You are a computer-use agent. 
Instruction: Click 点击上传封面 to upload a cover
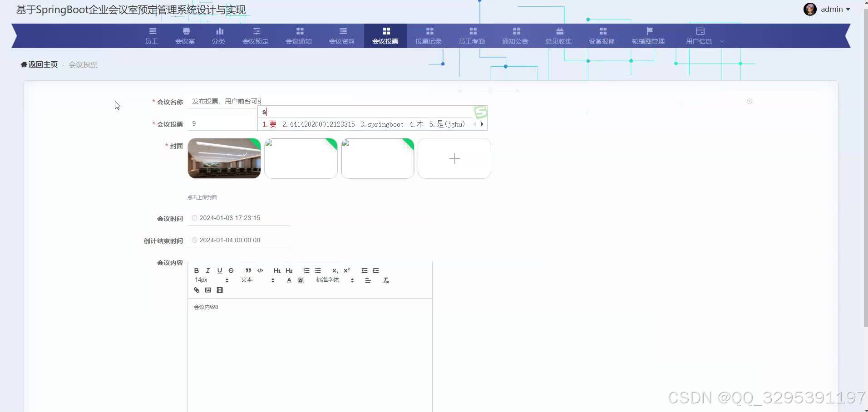tap(202, 197)
